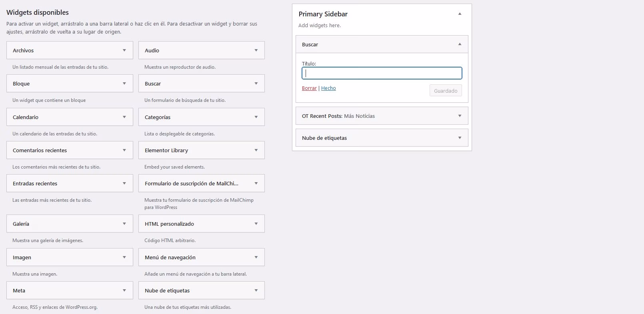
Task: Click the Hecho link
Action: coord(328,88)
